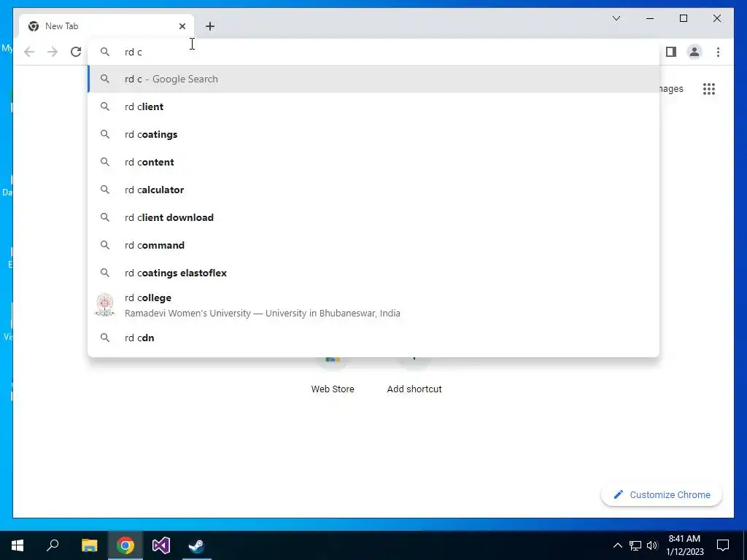Image resolution: width=747 pixels, height=560 pixels.
Task: Maximize the Chrome window
Action: 683,18
